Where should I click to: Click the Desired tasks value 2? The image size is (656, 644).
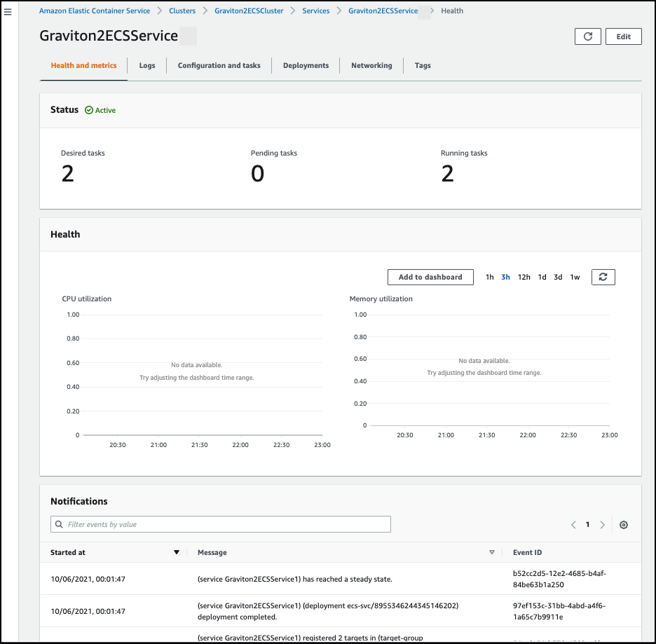[x=67, y=174]
